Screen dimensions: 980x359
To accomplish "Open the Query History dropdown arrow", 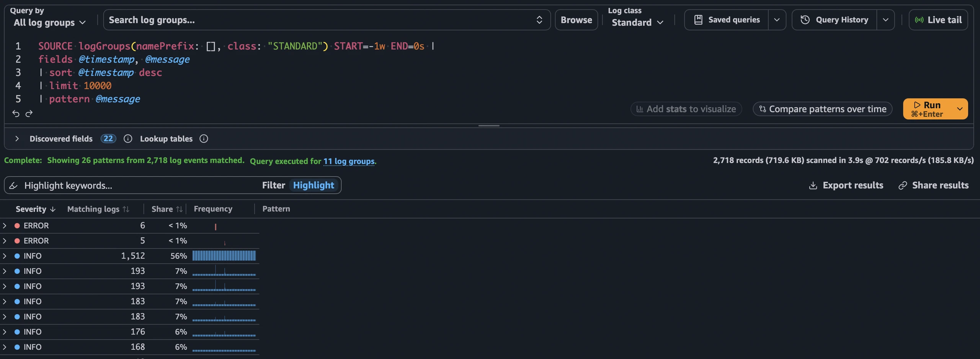I will 885,20.
